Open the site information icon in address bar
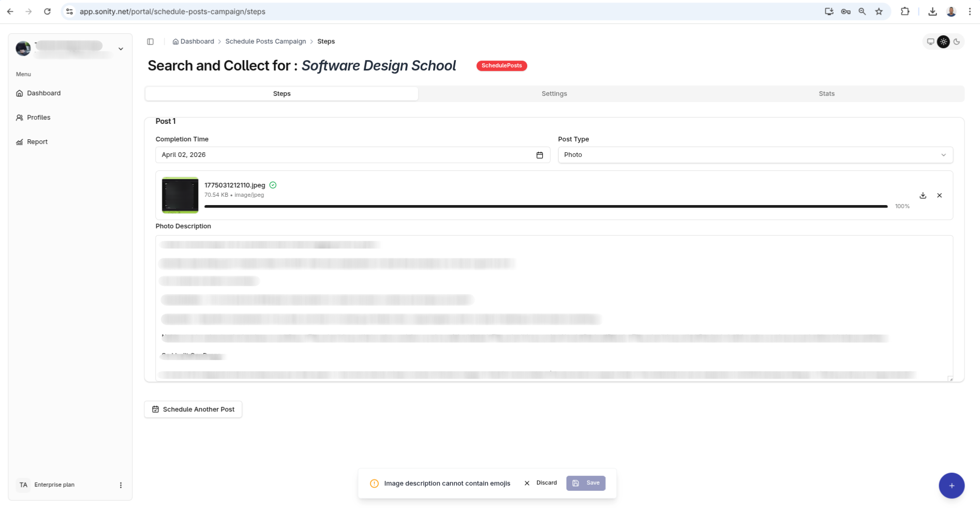The width and height of the screenshot is (980, 508). (69, 11)
